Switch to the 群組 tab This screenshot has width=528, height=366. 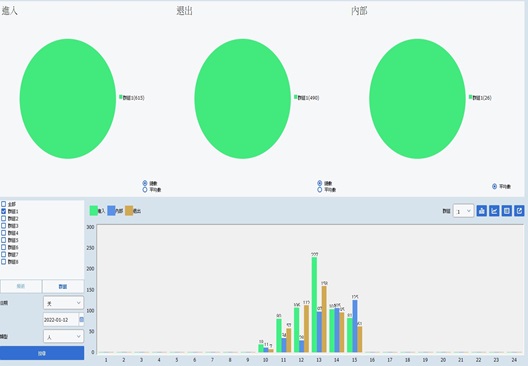point(63,286)
